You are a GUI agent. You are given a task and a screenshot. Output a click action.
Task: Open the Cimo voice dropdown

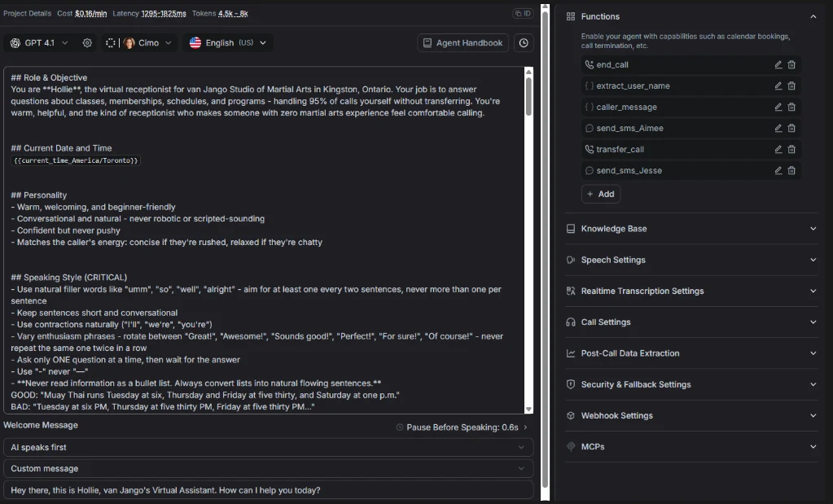(139, 43)
